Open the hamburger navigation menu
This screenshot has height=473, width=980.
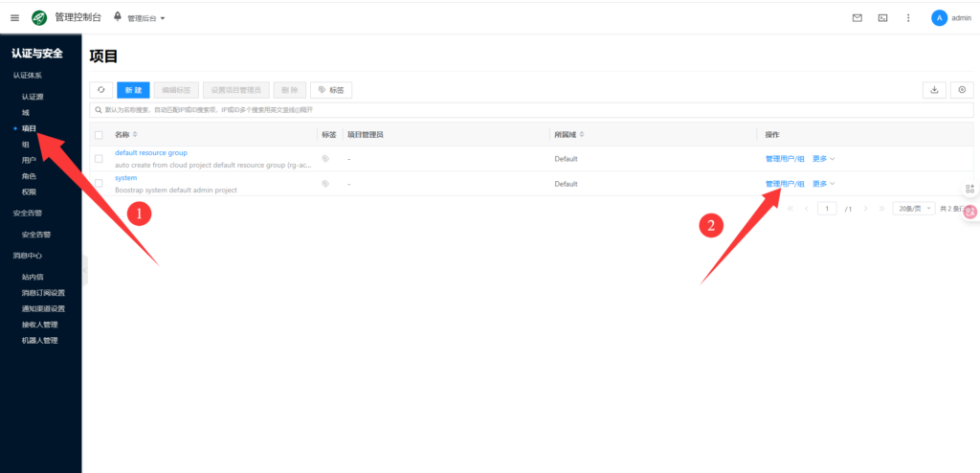tap(14, 17)
